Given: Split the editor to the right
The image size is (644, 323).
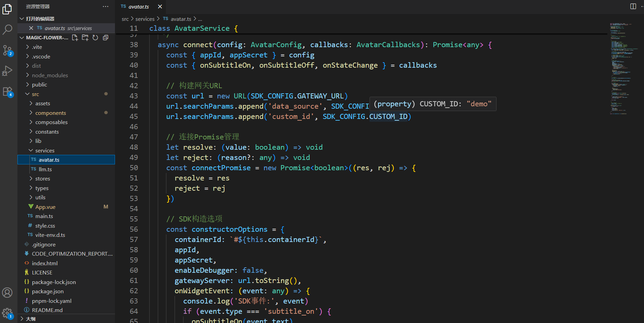Looking at the screenshot, I should point(633,6).
